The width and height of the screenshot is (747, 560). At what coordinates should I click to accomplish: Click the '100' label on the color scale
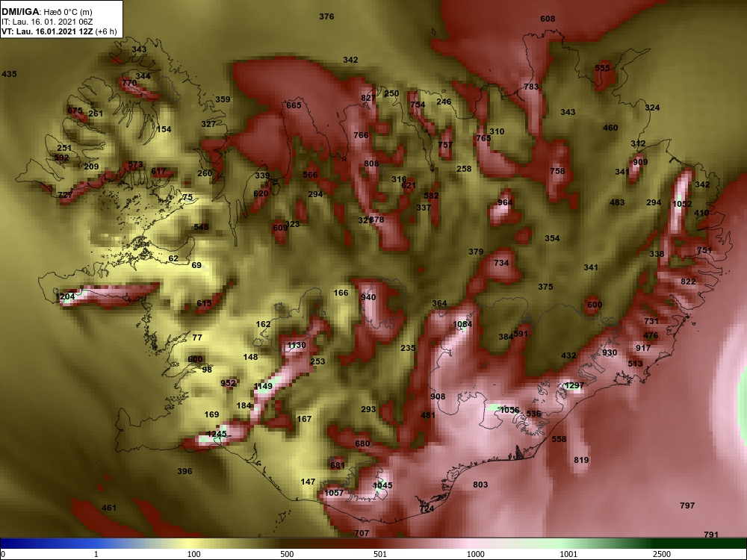point(193,554)
